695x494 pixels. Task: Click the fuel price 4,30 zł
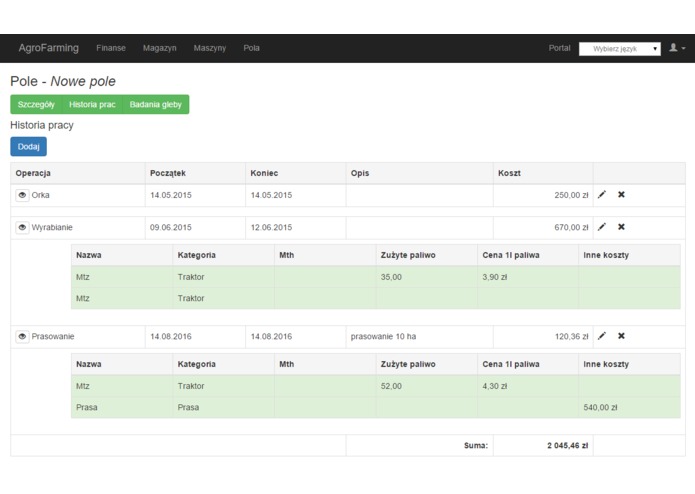tap(495, 386)
